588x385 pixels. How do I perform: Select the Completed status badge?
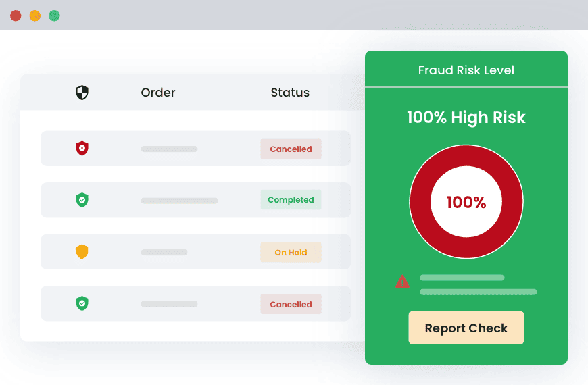[291, 200]
